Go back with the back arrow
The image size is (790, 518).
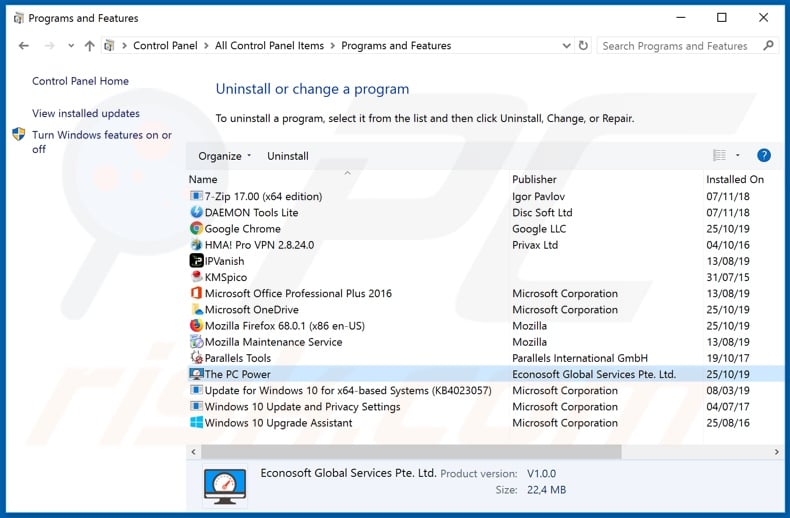[x=24, y=46]
